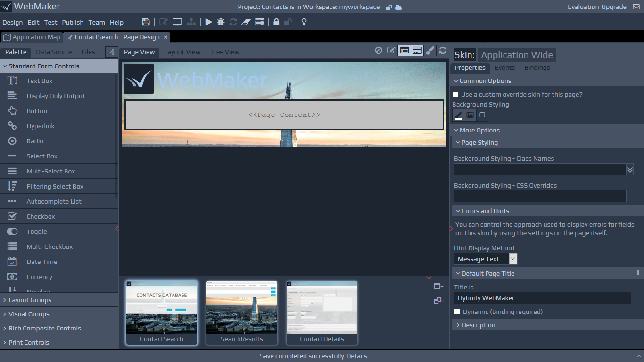Screen dimensions: 644x362
Task: Switch to the Tree View tab
Action: pos(225,52)
